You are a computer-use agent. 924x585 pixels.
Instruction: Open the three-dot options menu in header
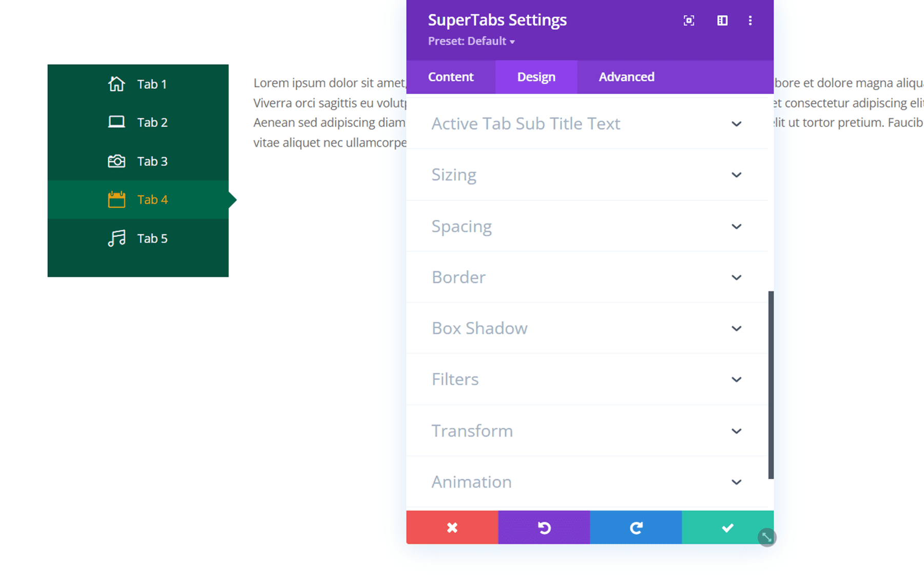(x=750, y=21)
